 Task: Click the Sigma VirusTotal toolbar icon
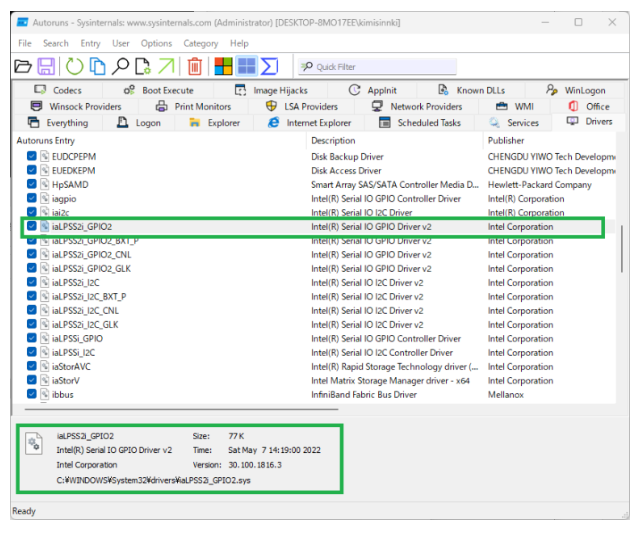269,66
